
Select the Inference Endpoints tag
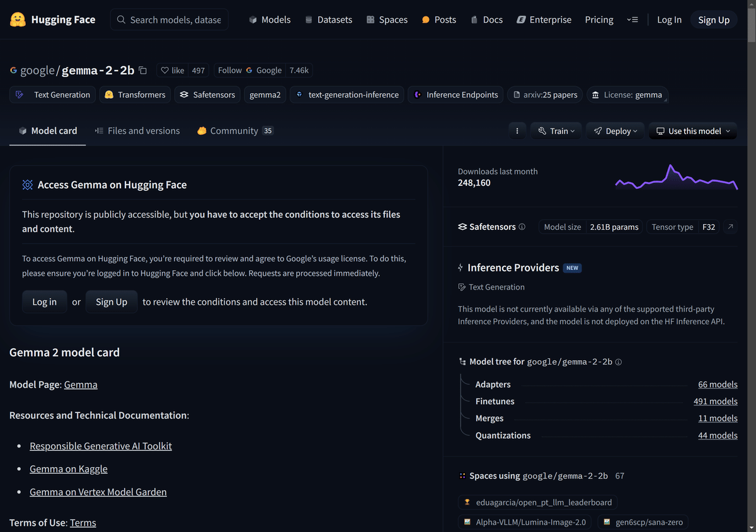tap(455, 94)
